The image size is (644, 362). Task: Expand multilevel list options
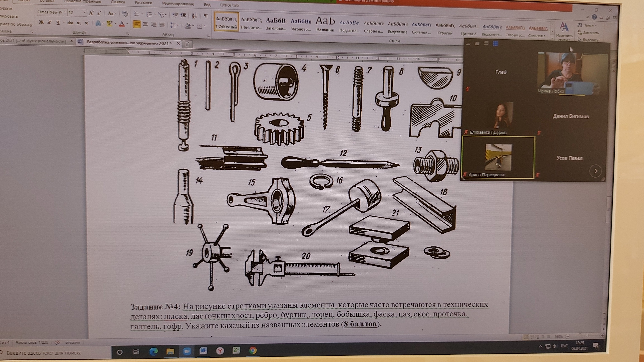pos(166,15)
